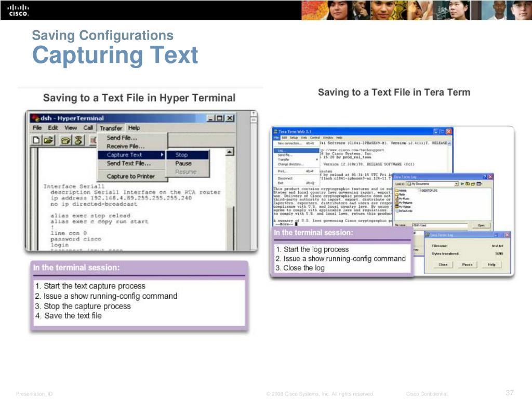Select the My Videos folder in dialog
This screenshot has height=399, width=532.
[403, 207]
